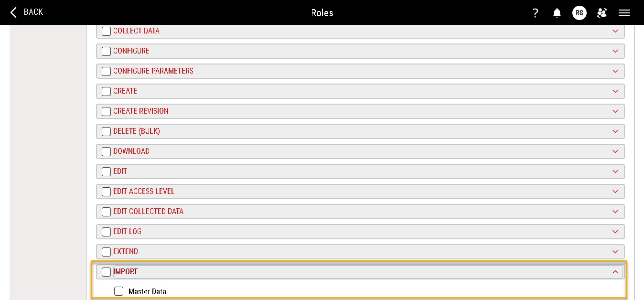Select the DOWNLOAD checkbox

click(107, 151)
